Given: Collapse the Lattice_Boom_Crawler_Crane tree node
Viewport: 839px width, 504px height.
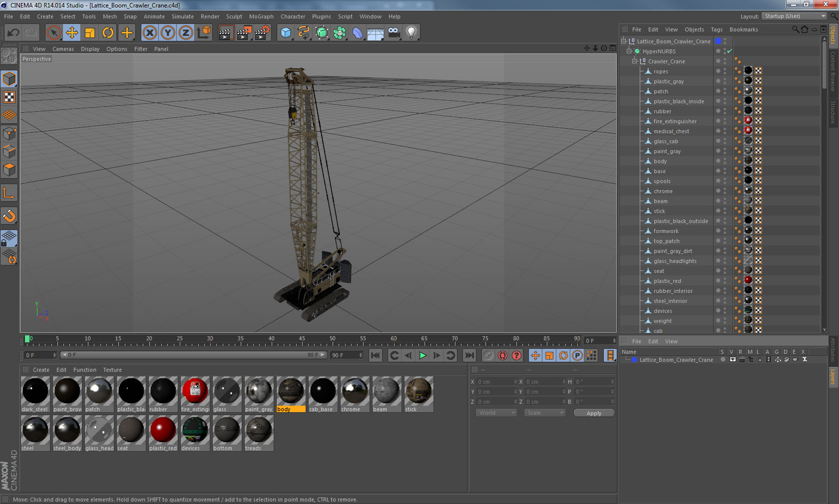Looking at the screenshot, I should click(624, 41).
